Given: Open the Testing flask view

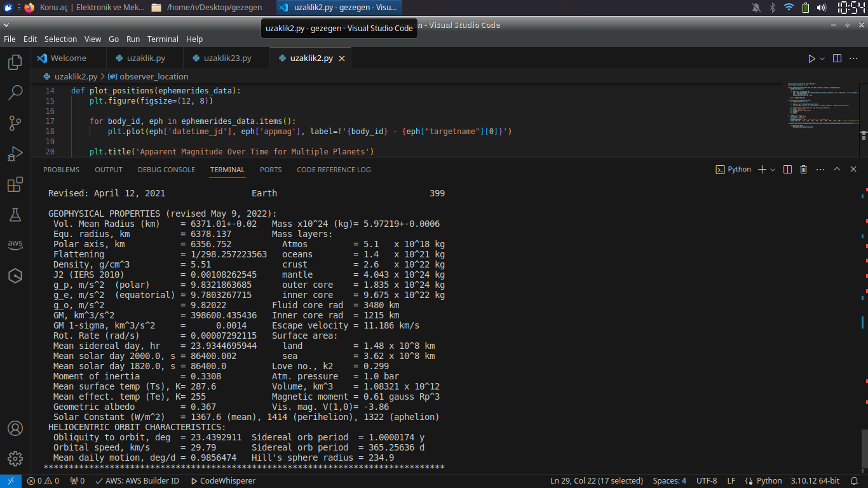Looking at the screenshot, I should tap(15, 215).
